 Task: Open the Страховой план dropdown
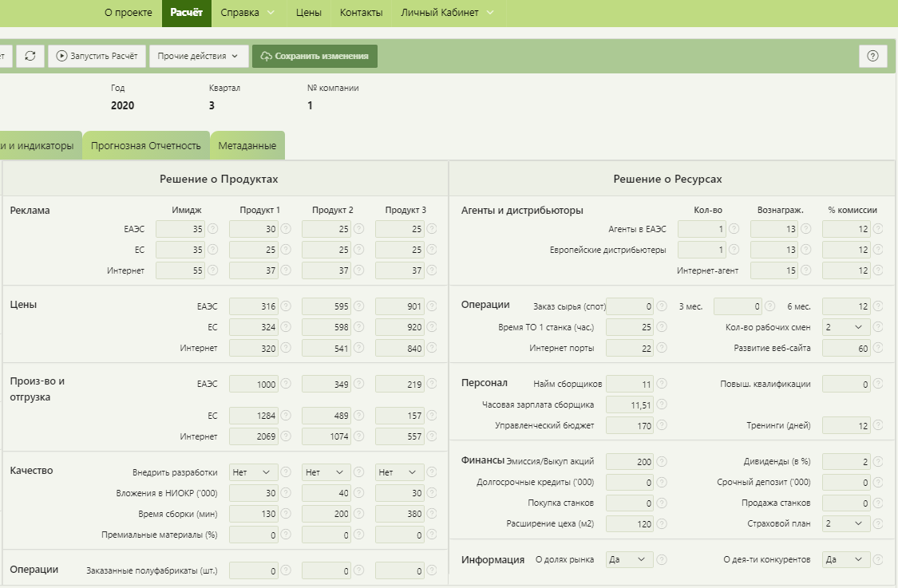[x=846, y=523]
